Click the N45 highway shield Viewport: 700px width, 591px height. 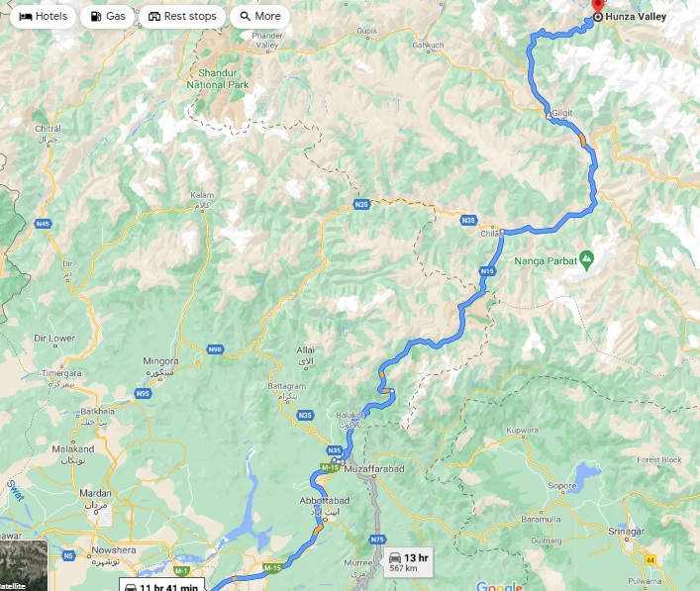(x=43, y=224)
